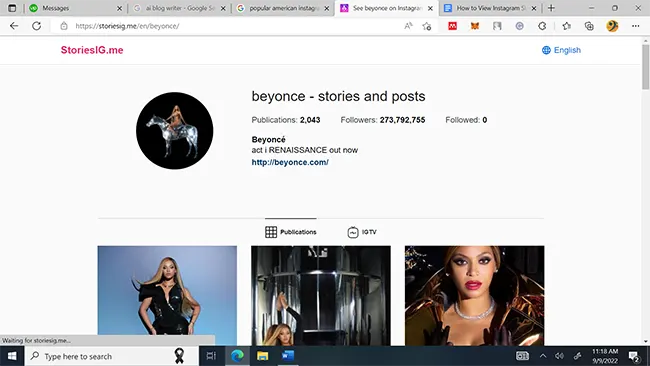Image resolution: width=650 pixels, height=366 pixels.
Task: Show hidden system tray icons
Action: (543, 356)
